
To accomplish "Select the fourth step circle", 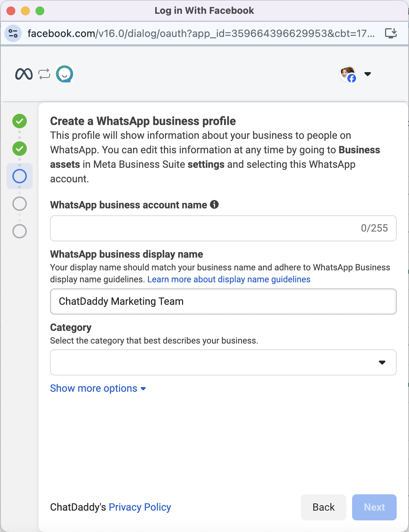I will click(x=20, y=204).
